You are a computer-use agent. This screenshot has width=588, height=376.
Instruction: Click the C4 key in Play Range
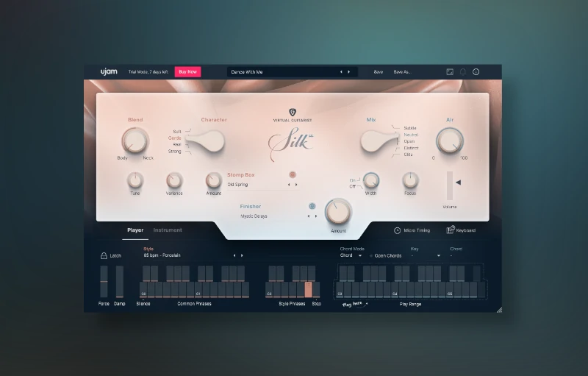click(395, 290)
